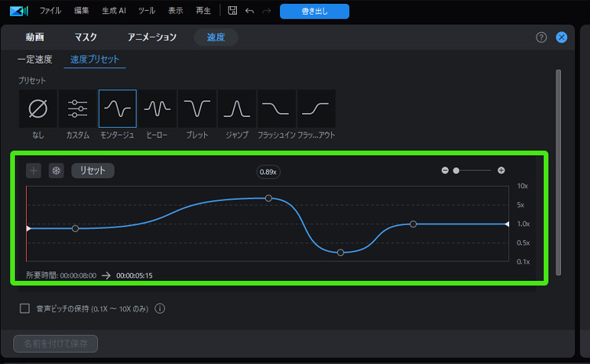This screenshot has width=590, height=364.
Task: Open the ツール menu
Action: 147,11
